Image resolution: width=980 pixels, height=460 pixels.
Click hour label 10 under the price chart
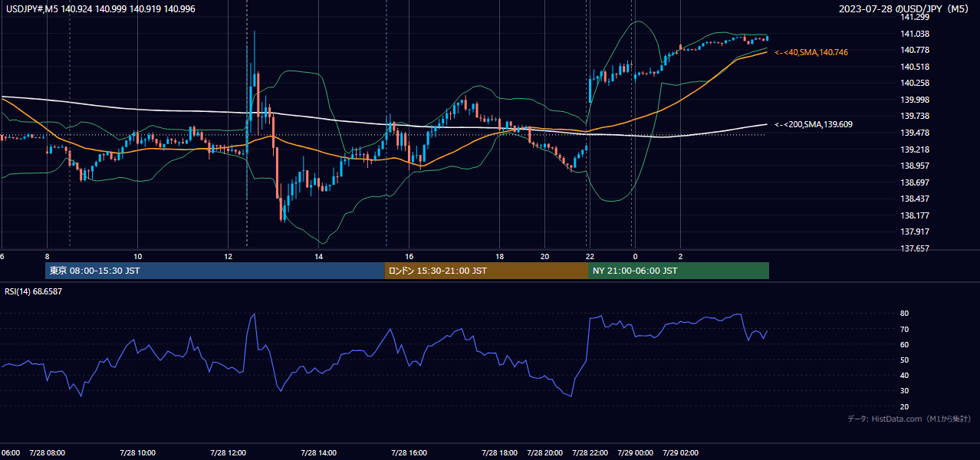(x=137, y=256)
